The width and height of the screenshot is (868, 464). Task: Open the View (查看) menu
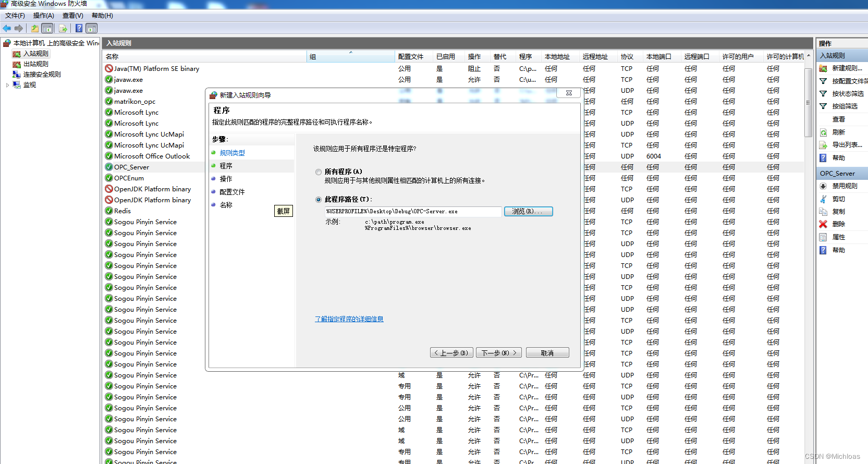pos(73,16)
